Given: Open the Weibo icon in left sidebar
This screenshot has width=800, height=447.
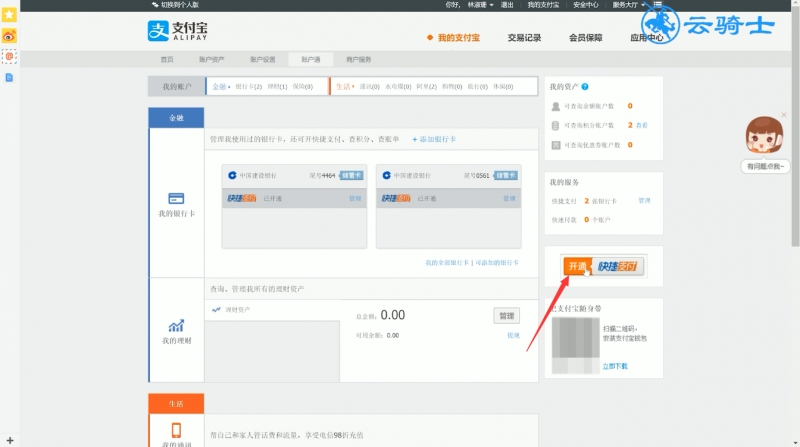Looking at the screenshot, I should coord(9,36).
